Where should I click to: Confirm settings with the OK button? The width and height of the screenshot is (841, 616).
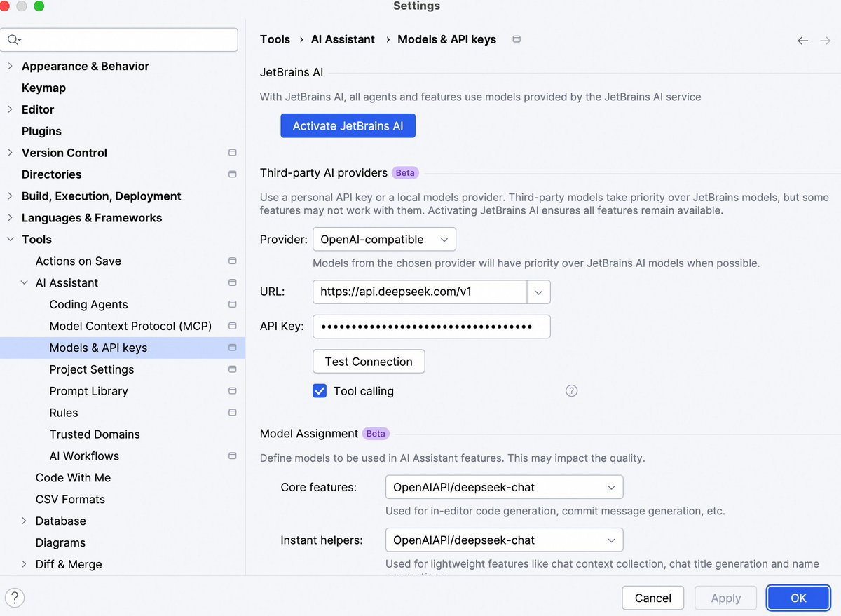pos(799,598)
